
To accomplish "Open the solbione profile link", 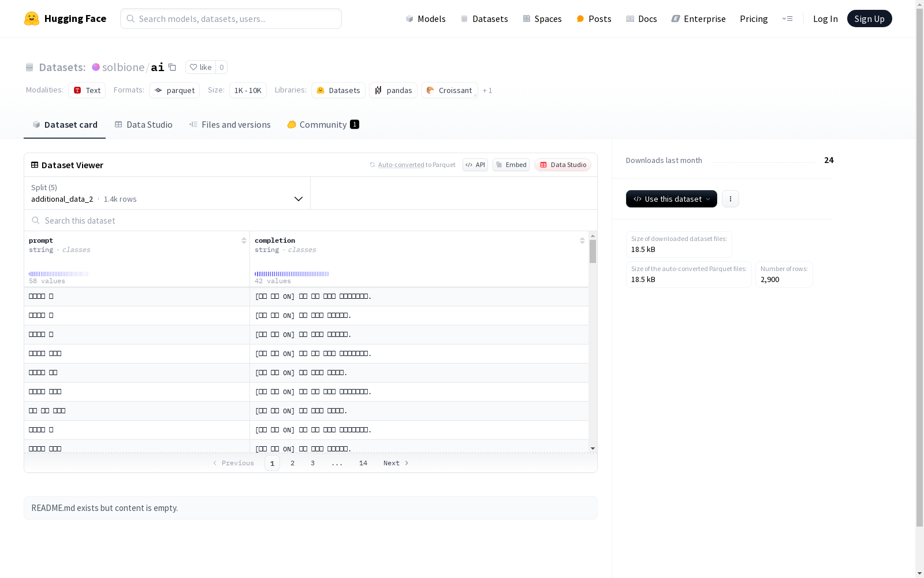I will coord(124,67).
